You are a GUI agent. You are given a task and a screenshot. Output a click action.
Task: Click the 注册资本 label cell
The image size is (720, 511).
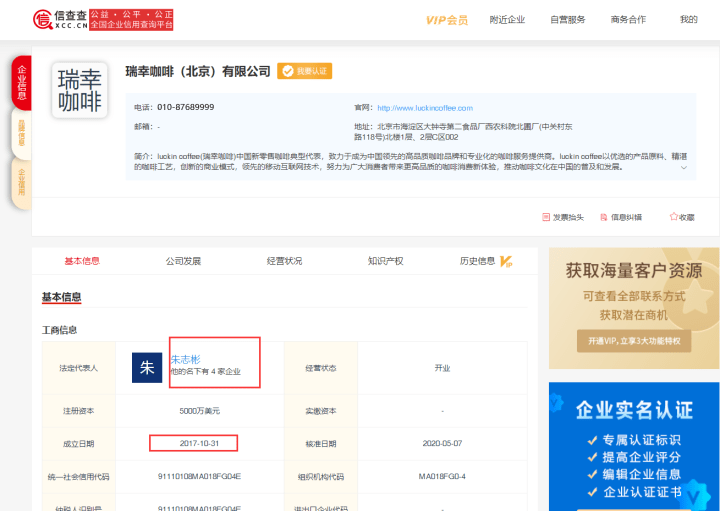click(x=79, y=411)
